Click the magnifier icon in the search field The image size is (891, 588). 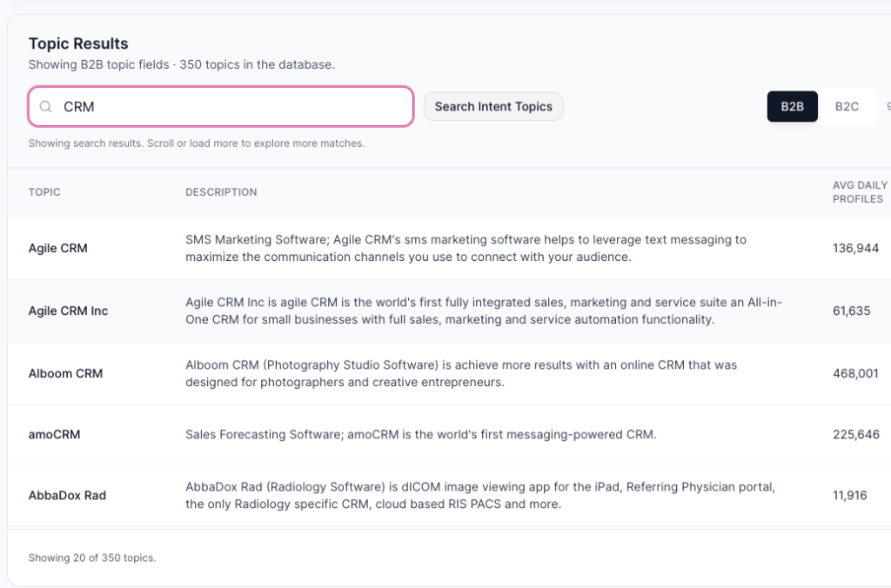click(46, 107)
